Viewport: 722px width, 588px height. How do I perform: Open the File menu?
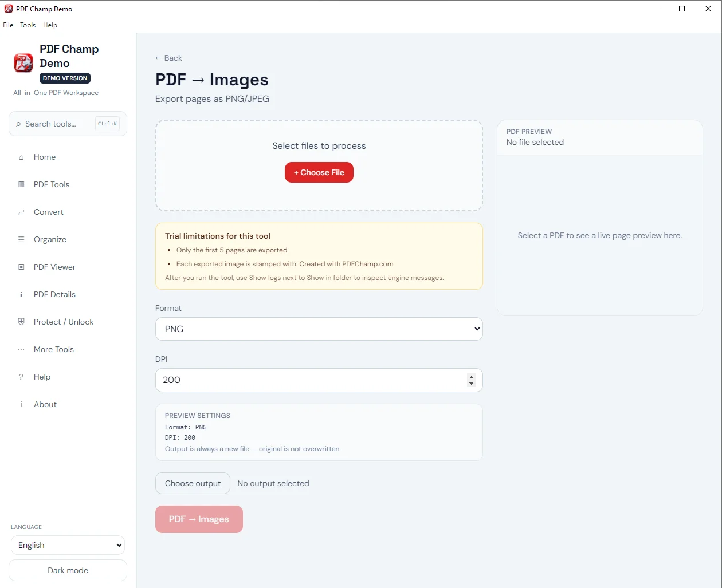(8, 25)
